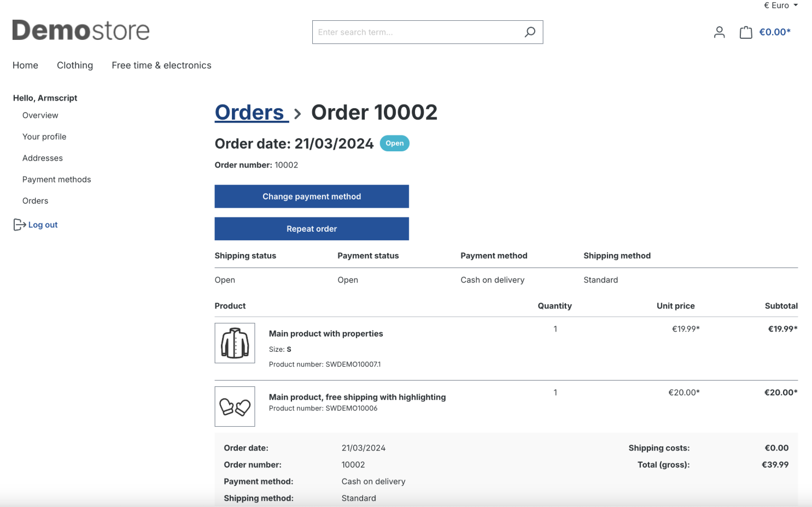Select Overview in the account sidebar
This screenshot has width=812, height=507.
click(x=40, y=115)
